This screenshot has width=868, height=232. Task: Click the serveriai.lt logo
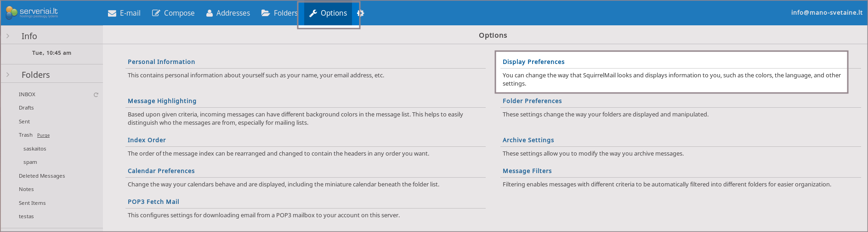(32, 12)
